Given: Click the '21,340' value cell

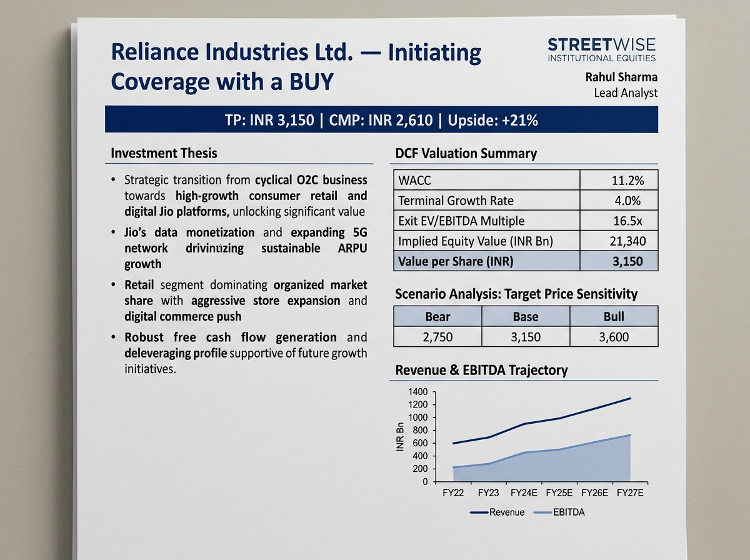Looking at the screenshot, I should (x=619, y=241).
